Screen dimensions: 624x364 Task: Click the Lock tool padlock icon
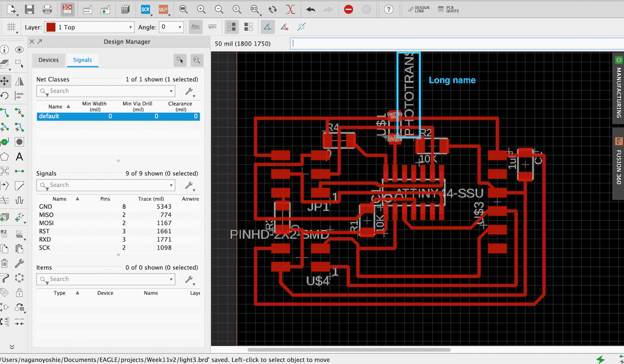click(x=19, y=292)
